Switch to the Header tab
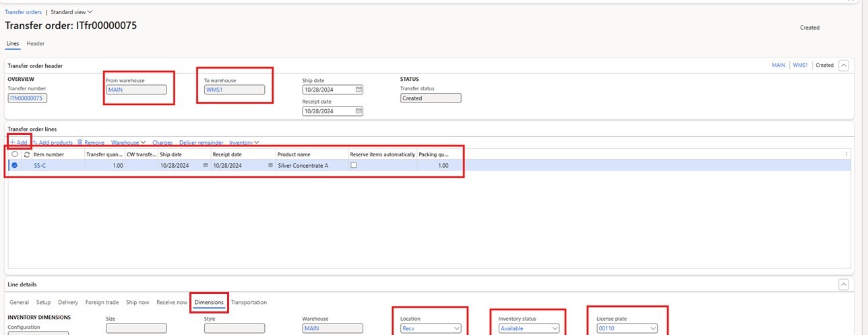The width and height of the screenshot is (868, 335). tap(36, 44)
